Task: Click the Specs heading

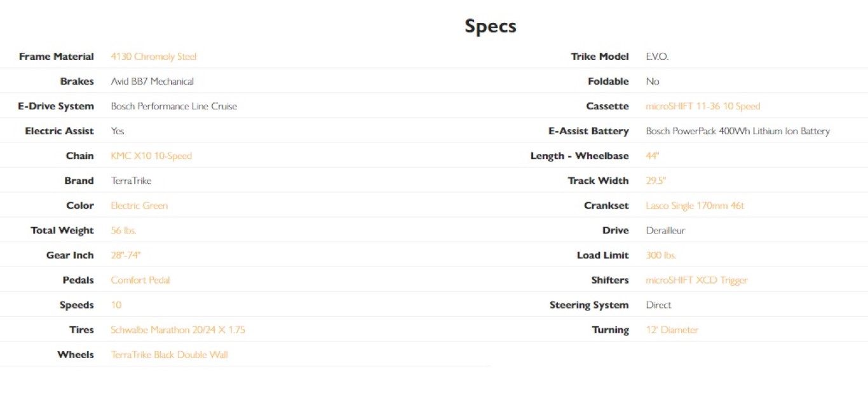Action: 490,26
